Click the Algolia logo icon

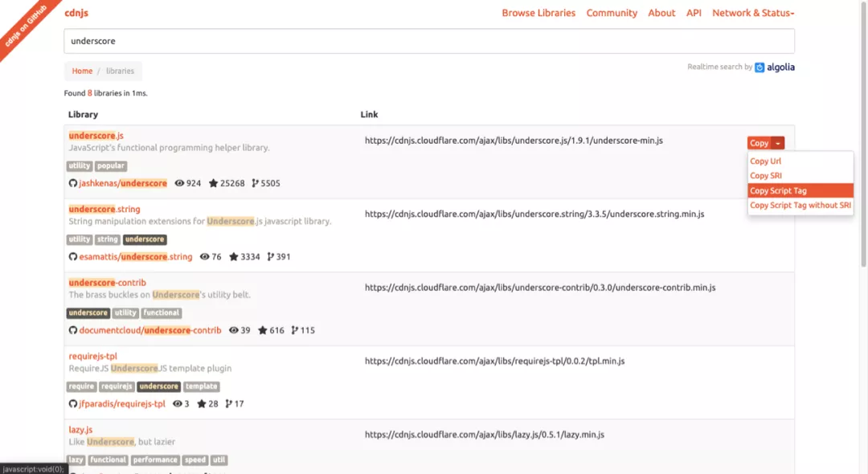point(759,67)
